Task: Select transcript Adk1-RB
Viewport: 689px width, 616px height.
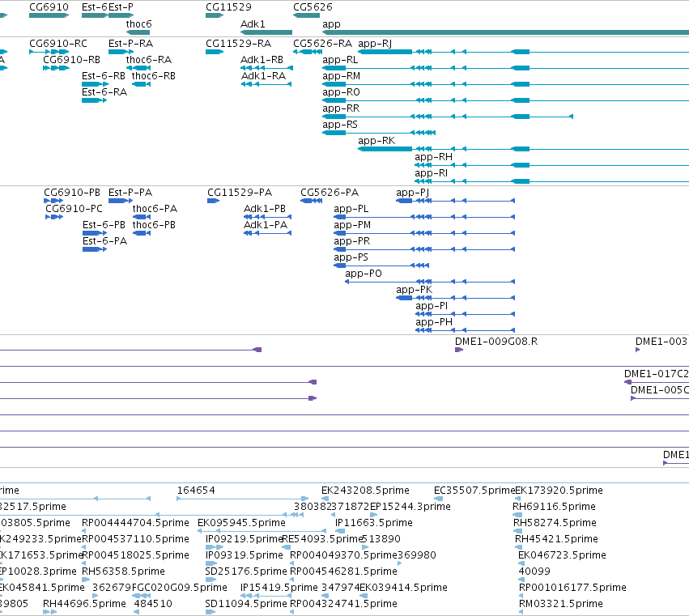Action: (266, 68)
